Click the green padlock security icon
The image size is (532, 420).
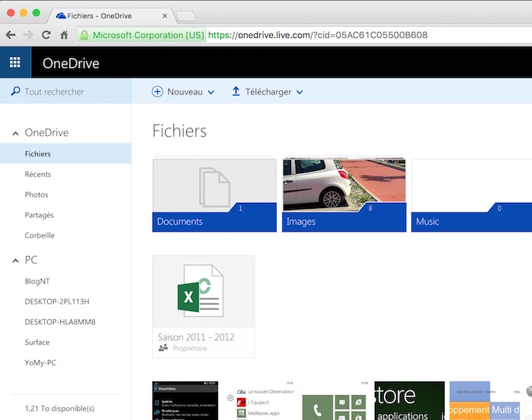pyautogui.click(x=84, y=35)
